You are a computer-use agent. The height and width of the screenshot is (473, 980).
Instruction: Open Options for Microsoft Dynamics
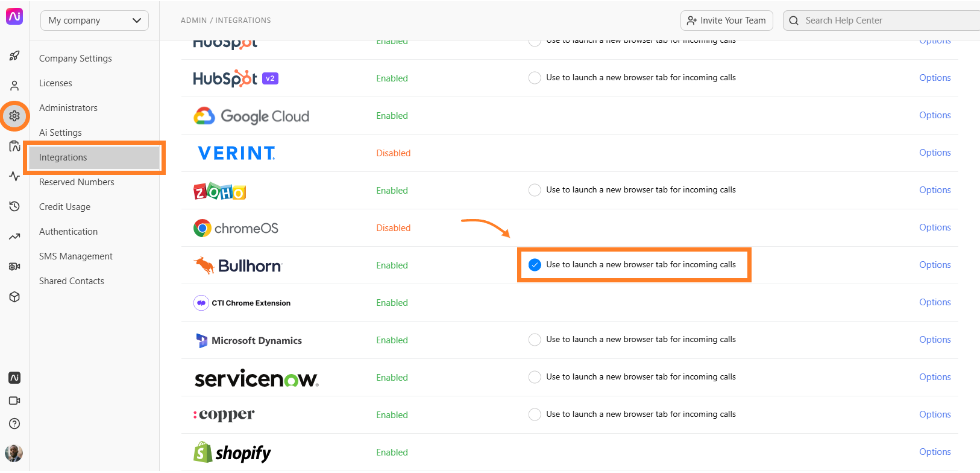click(935, 340)
